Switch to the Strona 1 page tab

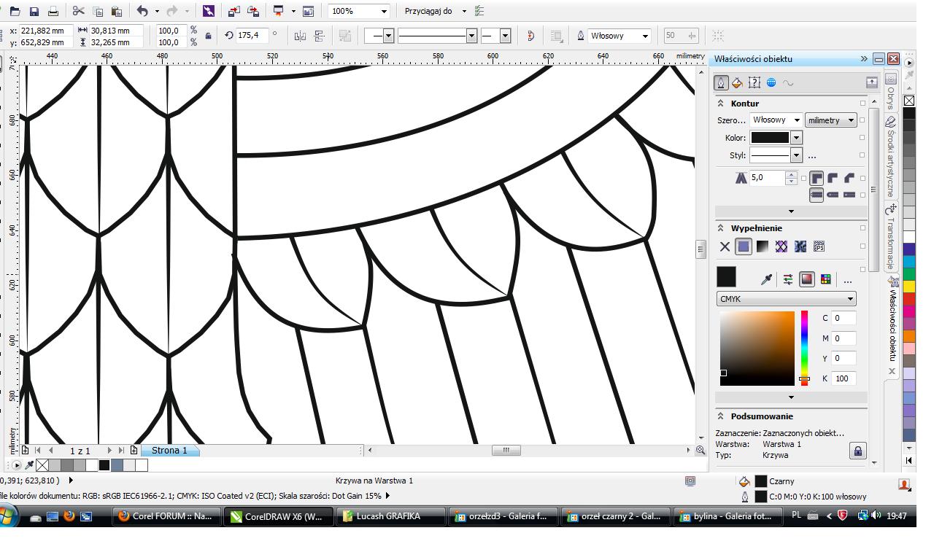[x=169, y=451]
